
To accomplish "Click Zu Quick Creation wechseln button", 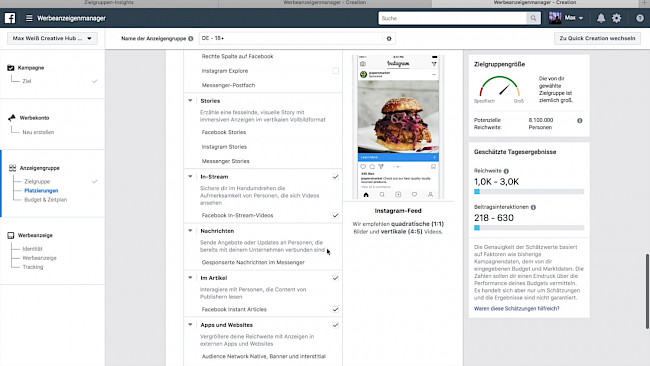I will click(x=597, y=39).
